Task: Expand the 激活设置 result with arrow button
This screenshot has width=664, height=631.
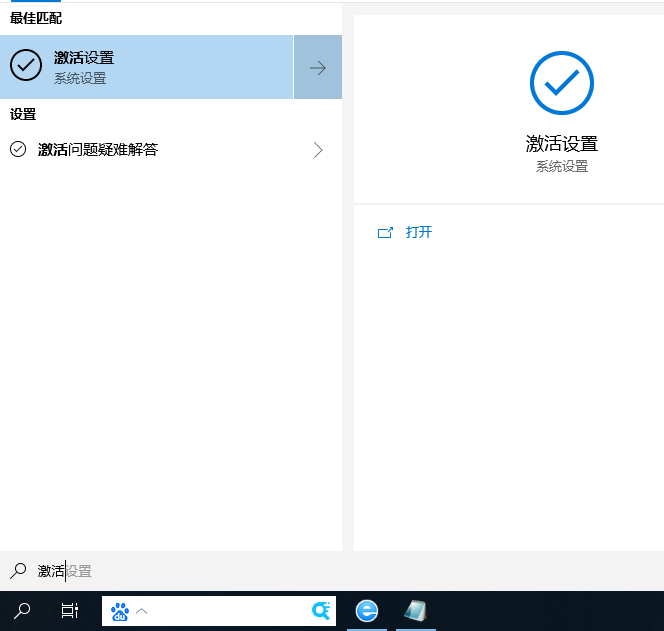Action: tap(318, 68)
